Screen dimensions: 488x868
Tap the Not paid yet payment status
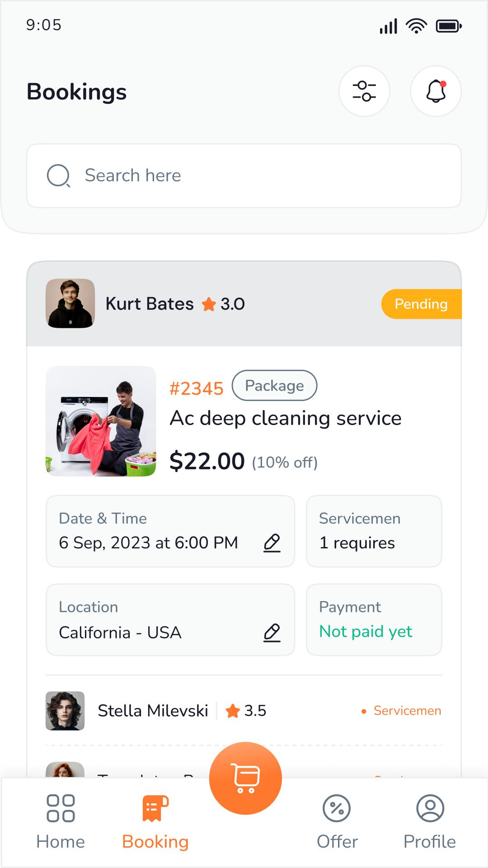(366, 631)
